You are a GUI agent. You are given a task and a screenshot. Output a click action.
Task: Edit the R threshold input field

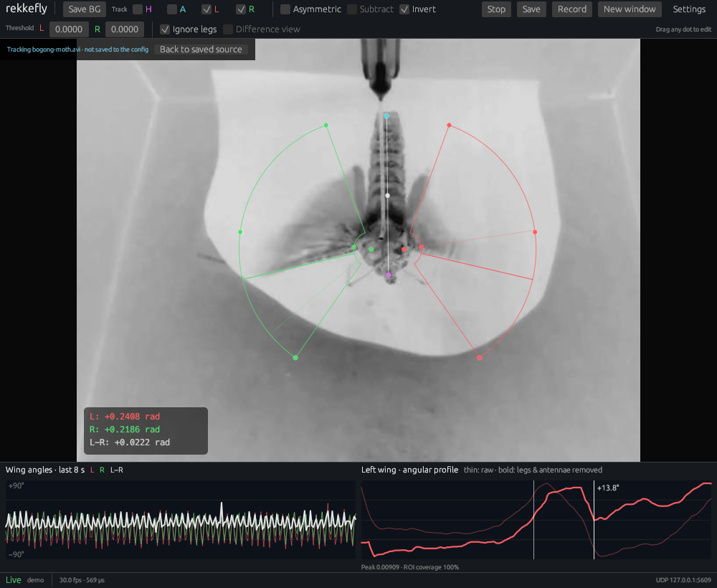(x=124, y=29)
